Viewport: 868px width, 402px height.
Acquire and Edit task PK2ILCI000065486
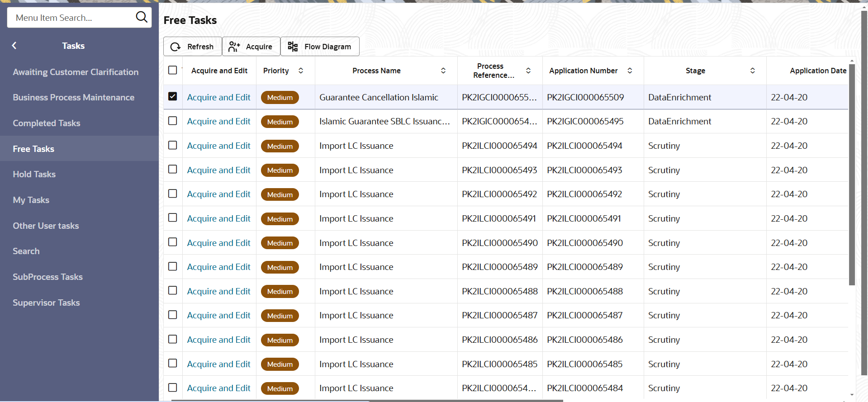(219, 340)
